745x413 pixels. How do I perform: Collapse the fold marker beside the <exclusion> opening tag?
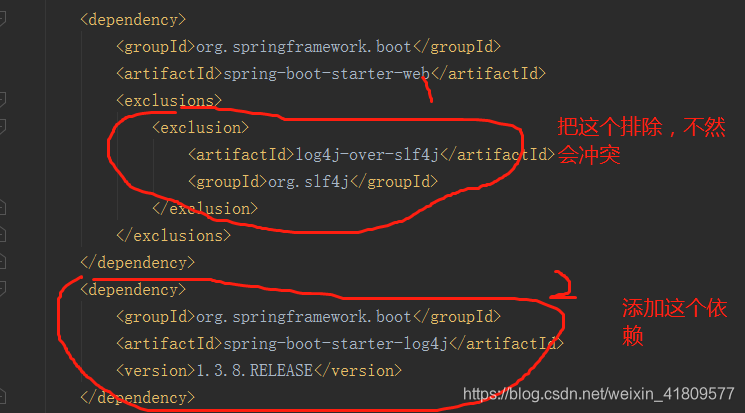(2, 127)
